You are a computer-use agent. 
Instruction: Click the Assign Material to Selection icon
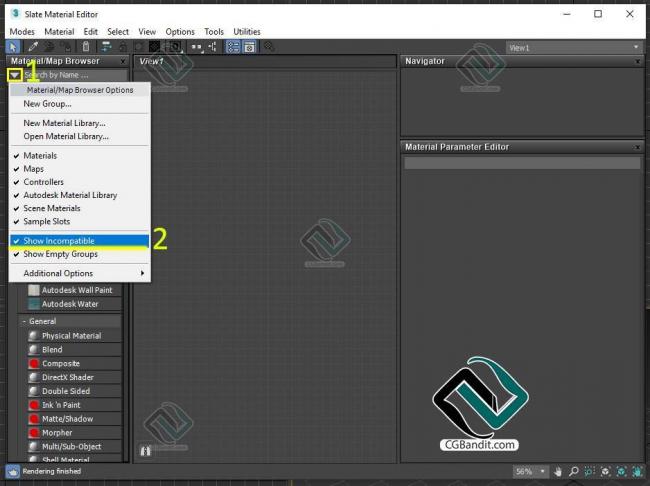click(x=65, y=47)
